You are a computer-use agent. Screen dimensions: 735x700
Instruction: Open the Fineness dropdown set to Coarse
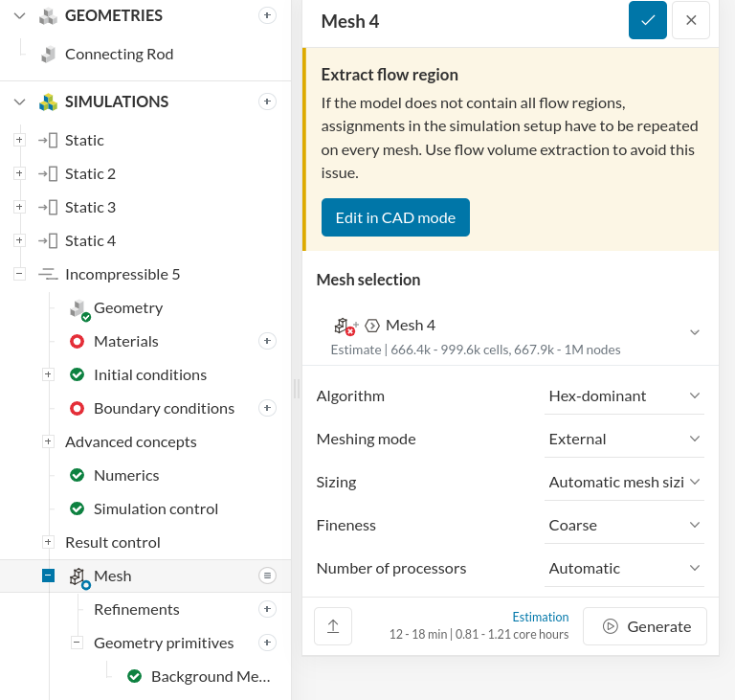[624, 525]
